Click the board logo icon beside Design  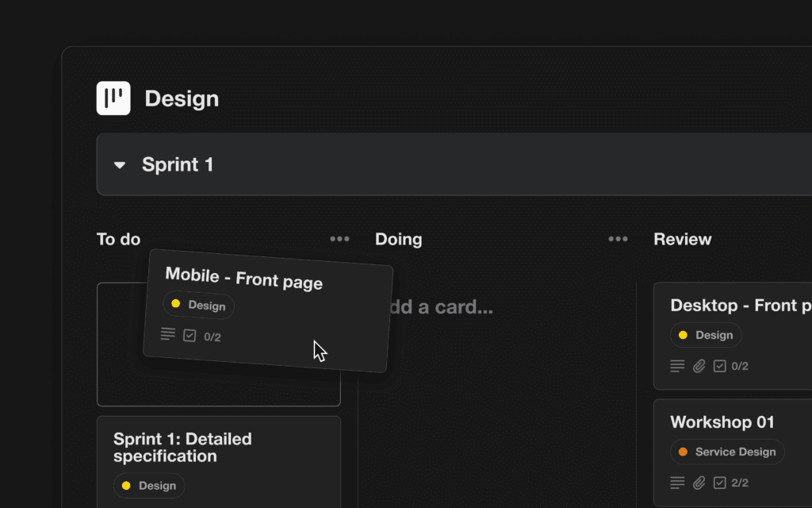pyautogui.click(x=113, y=98)
